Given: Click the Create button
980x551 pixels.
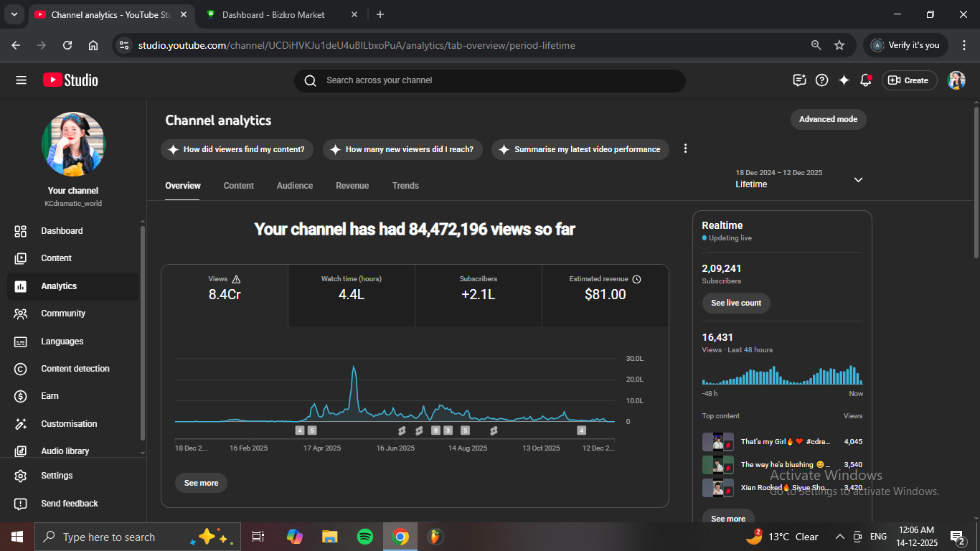Looking at the screenshot, I should point(909,80).
